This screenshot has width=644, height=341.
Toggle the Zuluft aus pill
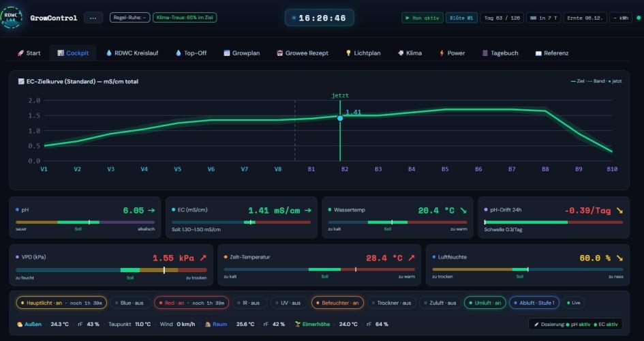pyautogui.click(x=440, y=303)
